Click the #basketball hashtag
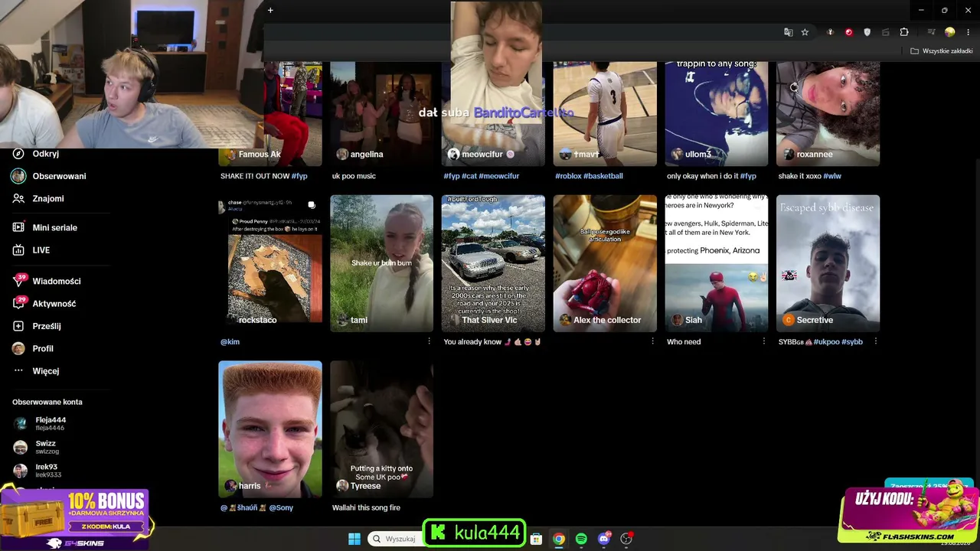 tap(603, 176)
